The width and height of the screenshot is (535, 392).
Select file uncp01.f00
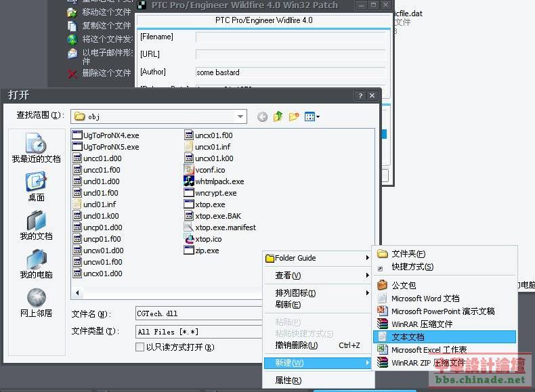tap(98, 239)
